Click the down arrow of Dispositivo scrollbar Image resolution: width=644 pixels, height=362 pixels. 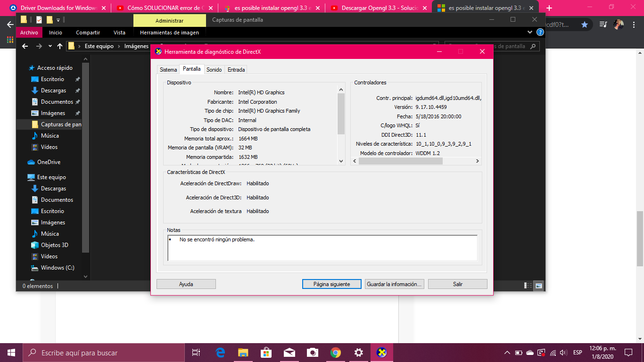pyautogui.click(x=341, y=161)
